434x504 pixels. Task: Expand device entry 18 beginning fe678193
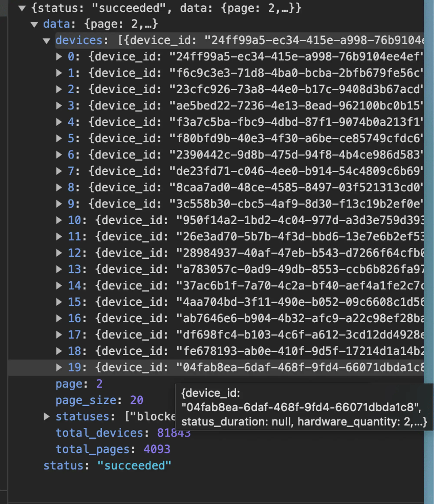[59, 351]
